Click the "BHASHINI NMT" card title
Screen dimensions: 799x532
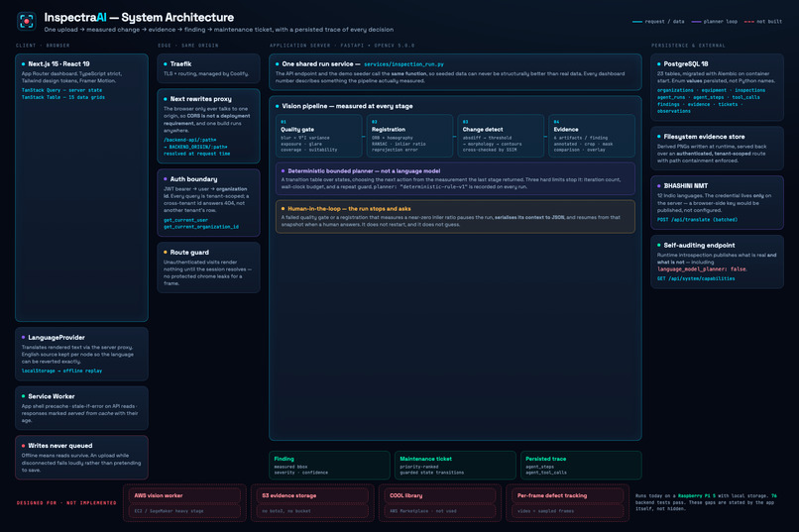(686, 186)
